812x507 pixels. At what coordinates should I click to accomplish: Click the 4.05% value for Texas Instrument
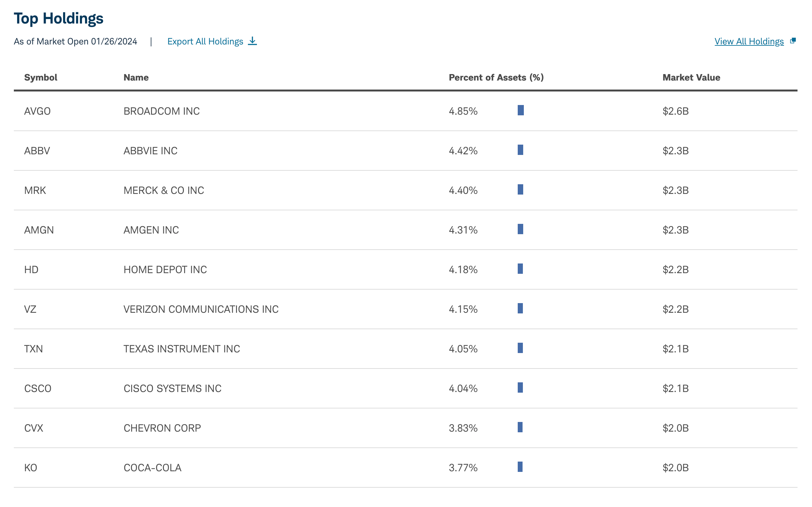tap(463, 349)
